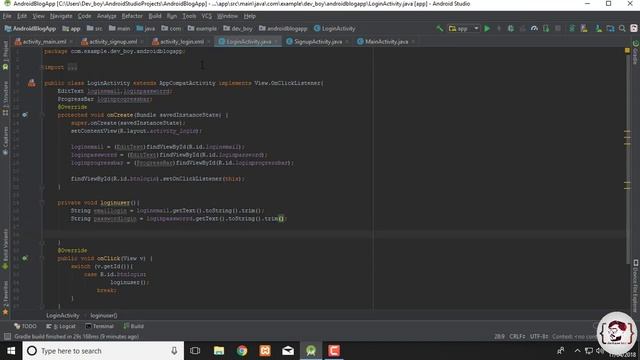Toggle the Structure tool window sidebar tab
Image resolution: width=640 pixels, height=360 pixels.
[x=5, y=98]
